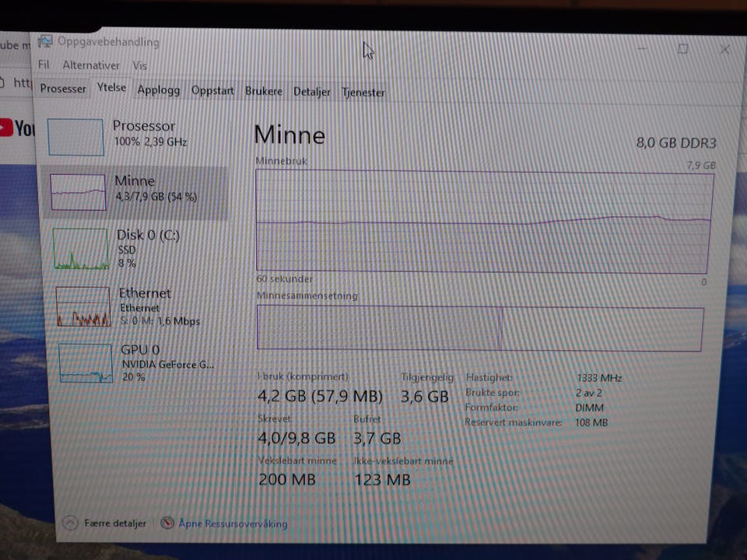Open the Applogg tab
Screen dimensions: 747x560
click(x=159, y=90)
